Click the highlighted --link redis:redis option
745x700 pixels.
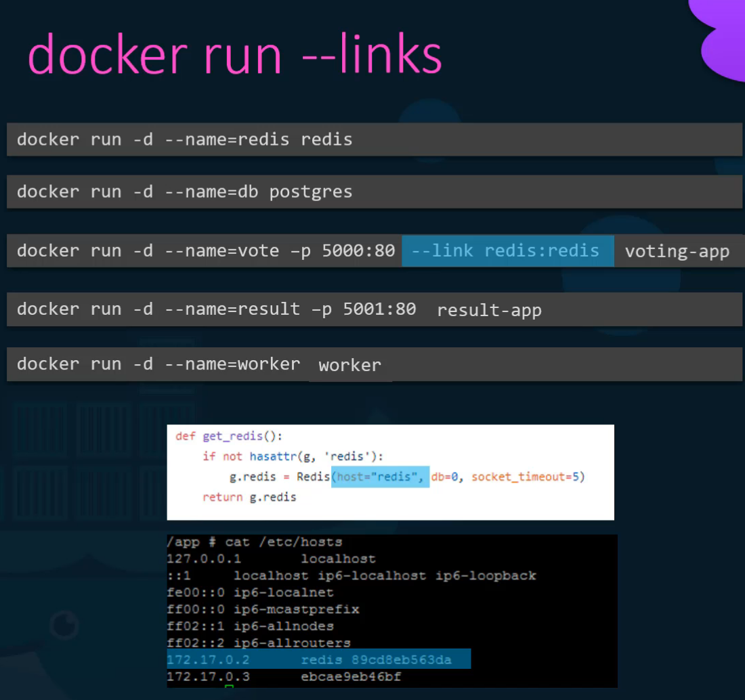pos(507,251)
